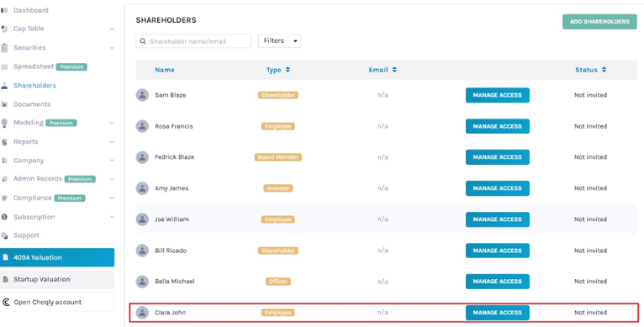Click the Name column header
Screen dimensions: 644x327
(x=165, y=70)
